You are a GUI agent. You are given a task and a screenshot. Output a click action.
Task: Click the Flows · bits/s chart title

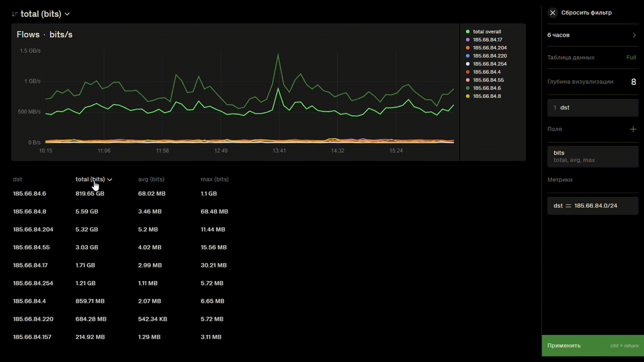click(x=45, y=35)
